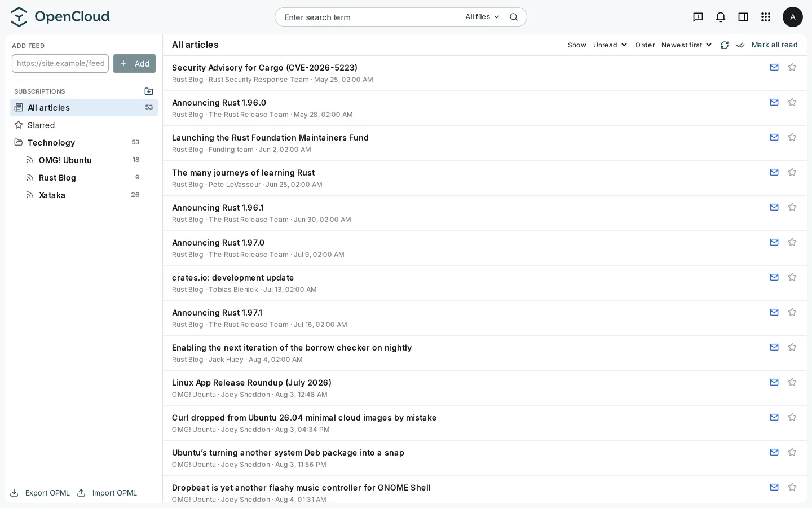Star the Dropbeat music controller article
Image resolution: width=812 pixels, height=508 pixels.
[792, 487]
